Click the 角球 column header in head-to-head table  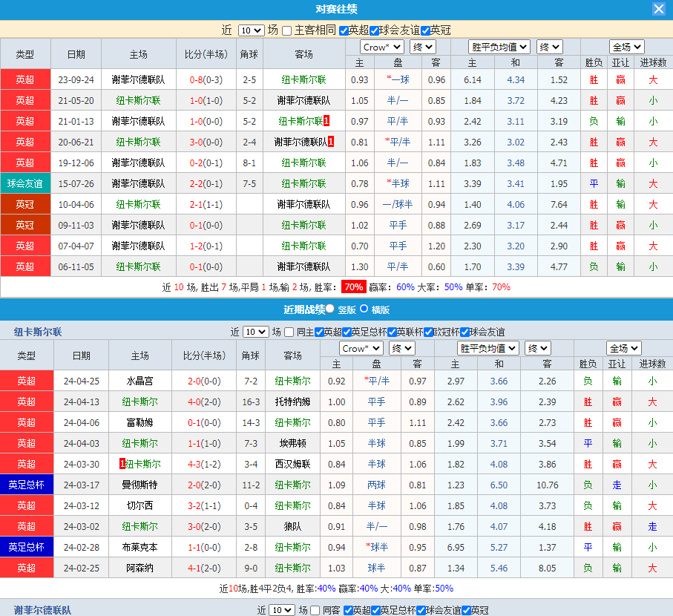click(249, 54)
